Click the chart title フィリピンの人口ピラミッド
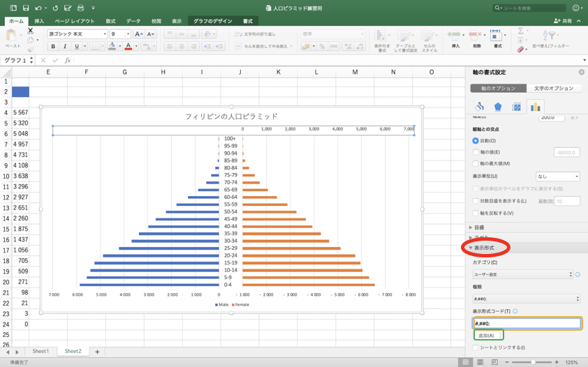Viewport: 588px width, 367px height. pos(231,117)
